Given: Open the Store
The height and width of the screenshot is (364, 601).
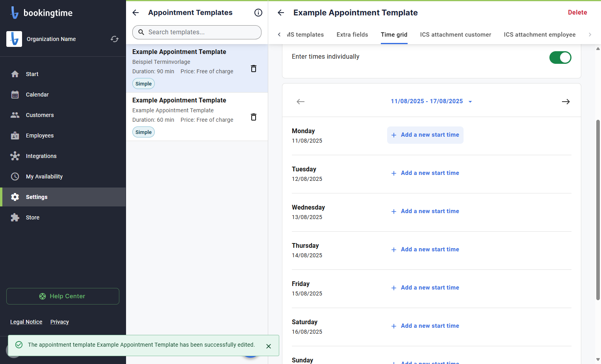Looking at the screenshot, I should coord(63,217).
